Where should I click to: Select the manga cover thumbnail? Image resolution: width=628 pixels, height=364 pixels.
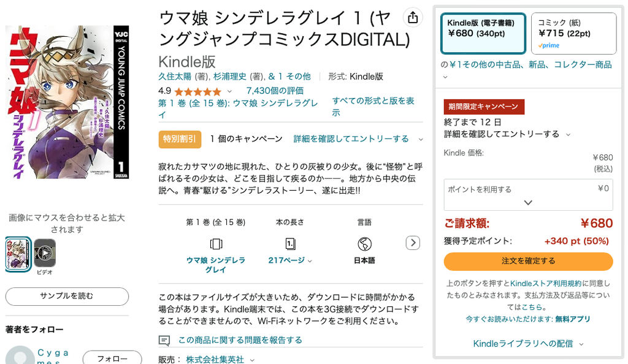tap(18, 254)
